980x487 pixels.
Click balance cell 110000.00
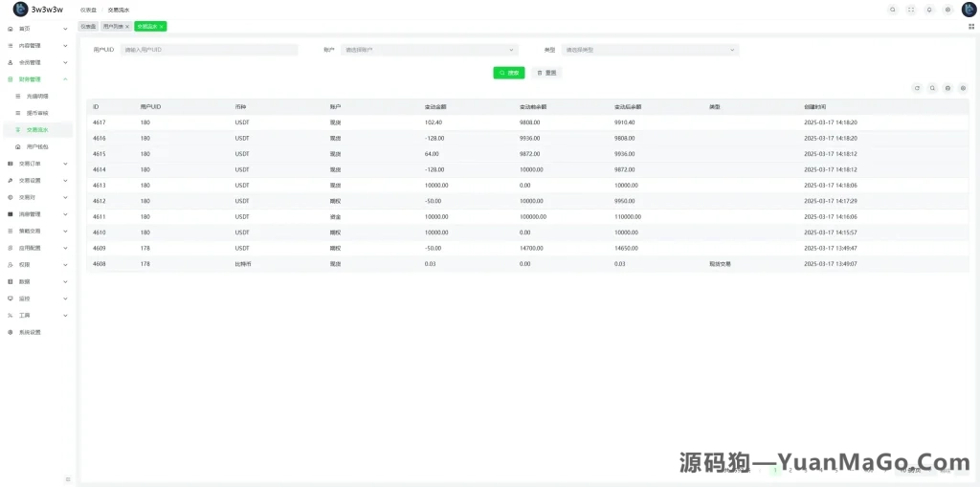[628, 217]
